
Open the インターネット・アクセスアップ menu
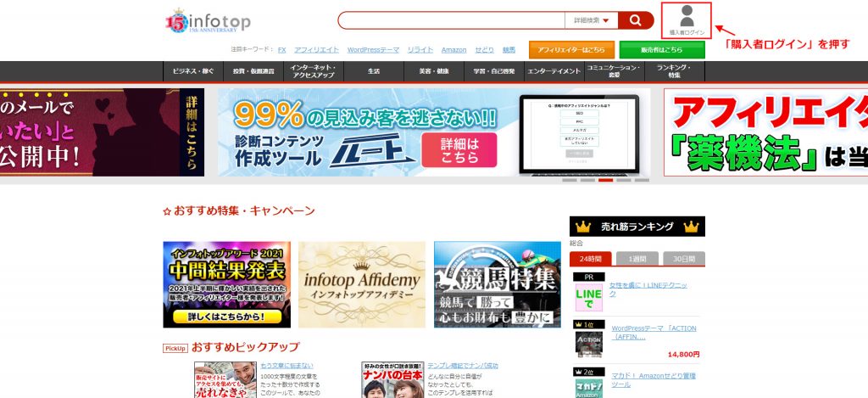pyautogui.click(x=314, y=71)
